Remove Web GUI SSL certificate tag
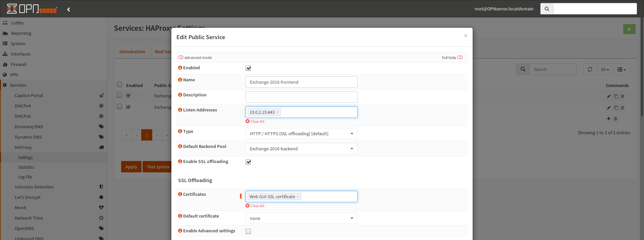644x240 pixels. [298, 197]
